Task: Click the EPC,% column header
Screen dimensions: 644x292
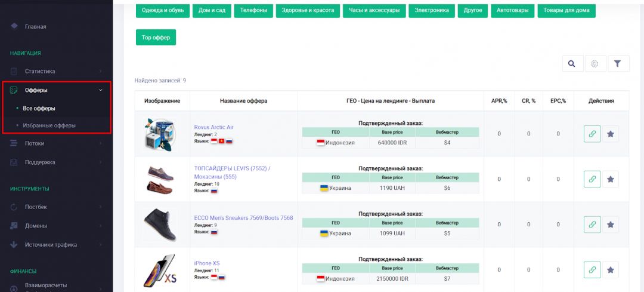Action: (558, 101)
